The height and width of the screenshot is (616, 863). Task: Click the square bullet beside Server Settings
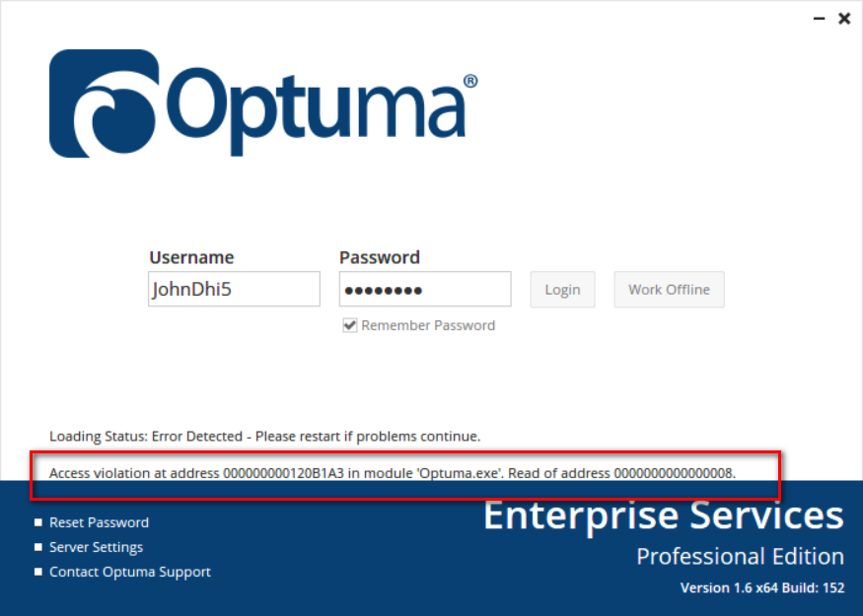click(38, 548)
